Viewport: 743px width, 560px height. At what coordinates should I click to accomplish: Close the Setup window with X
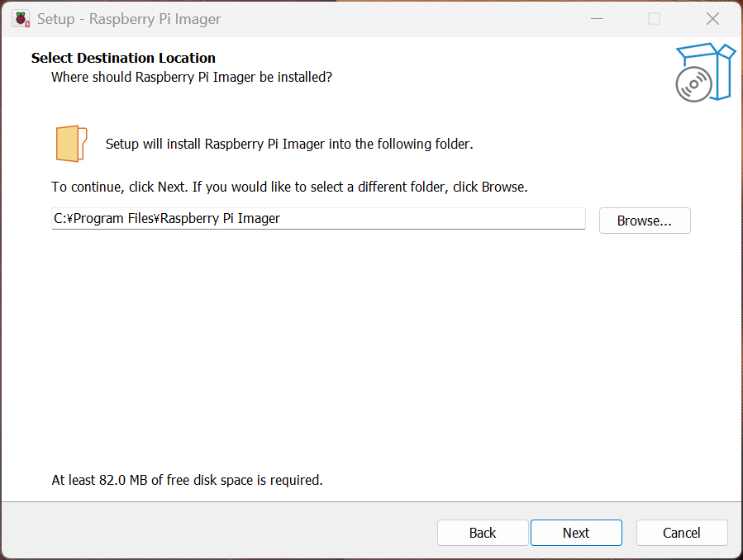click(712, 19)
